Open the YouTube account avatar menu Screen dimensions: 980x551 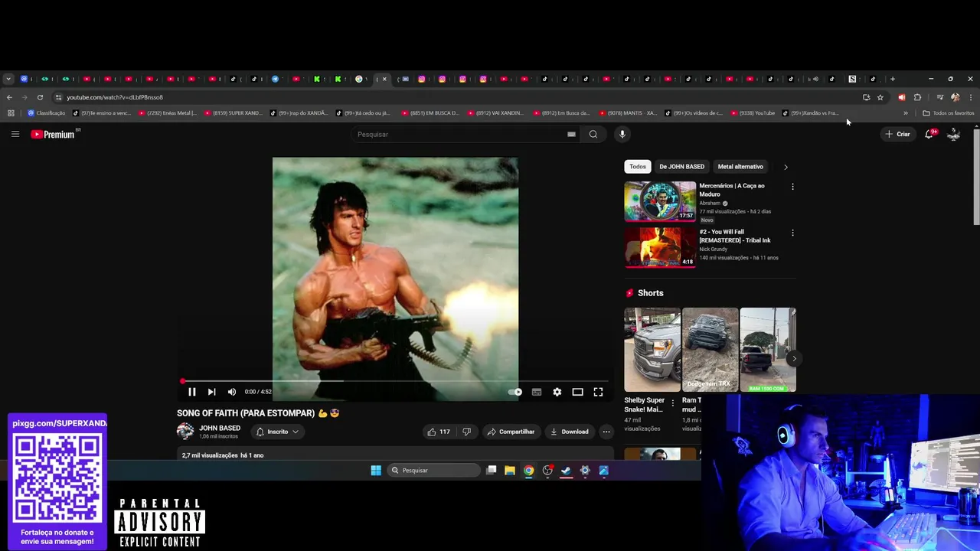[954, 134]
